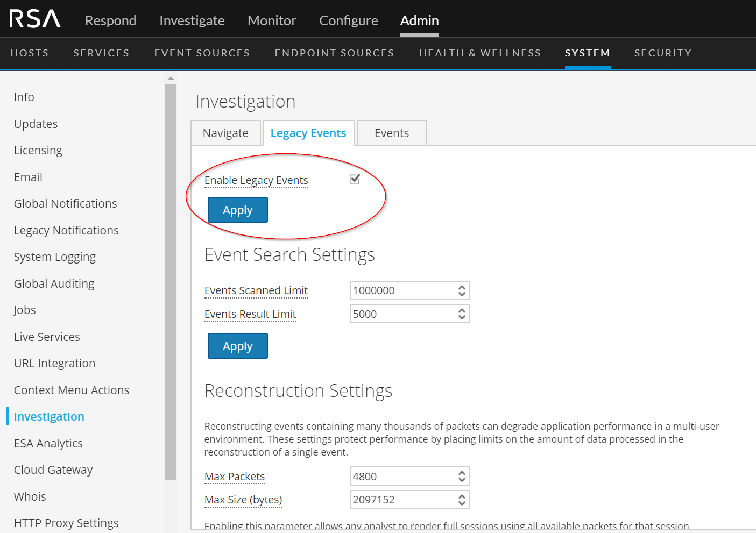Image resolution: width=756 pixels, height=533 pixels.
Task: Click the Legacy Events tab
Action: (308, 133)
